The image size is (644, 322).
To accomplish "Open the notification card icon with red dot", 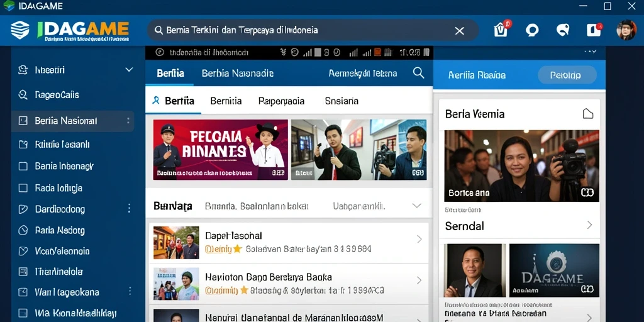I will pos(594,30).
